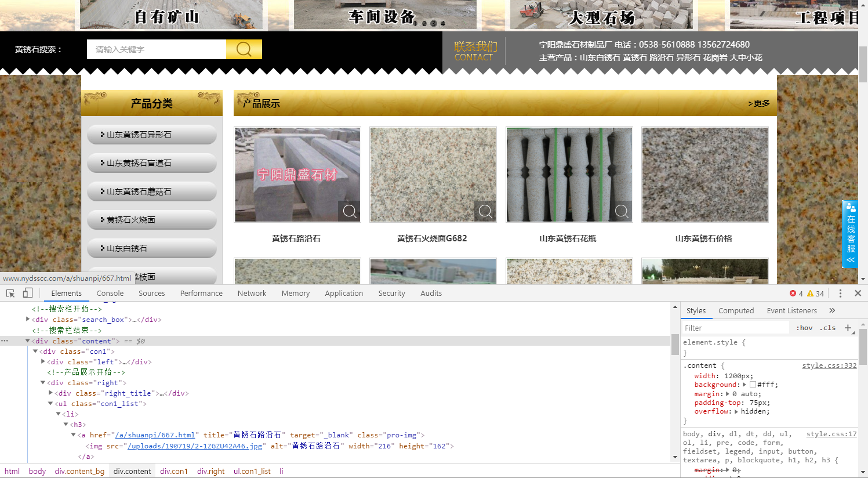
Task: Click ellipsis beside div.content DOM row
Action: (x=5, y=341)
